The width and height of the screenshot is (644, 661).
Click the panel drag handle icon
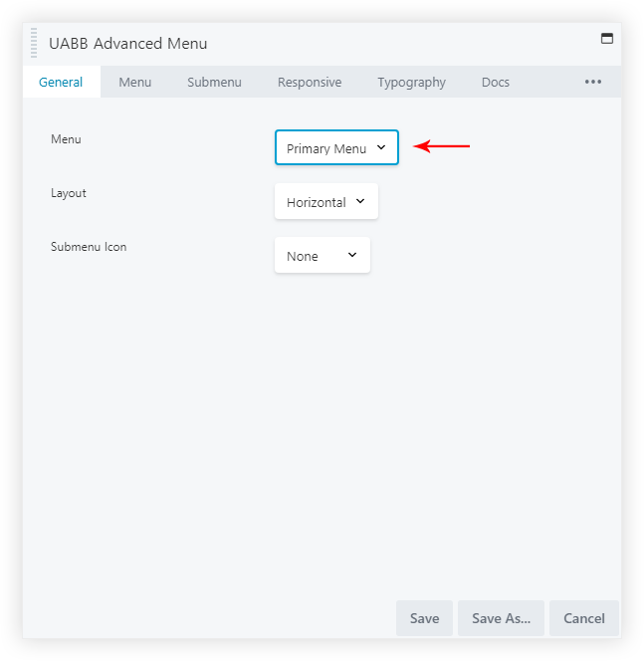(34, 43)
